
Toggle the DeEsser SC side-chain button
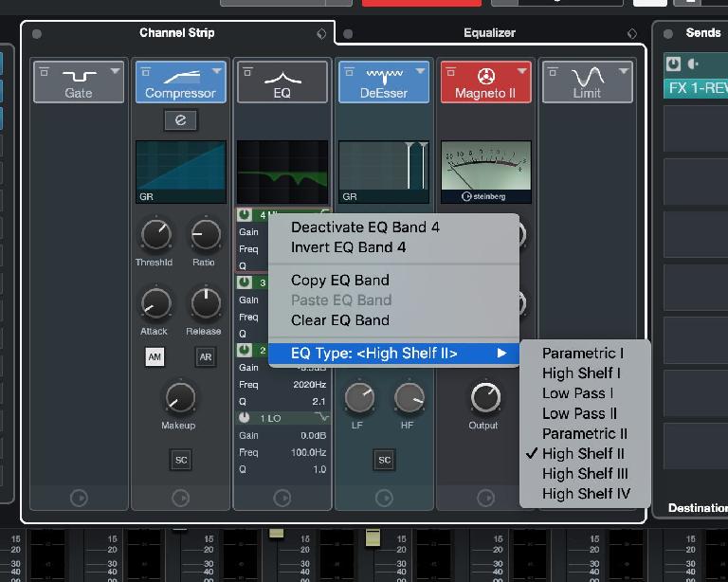click(385, 460)
